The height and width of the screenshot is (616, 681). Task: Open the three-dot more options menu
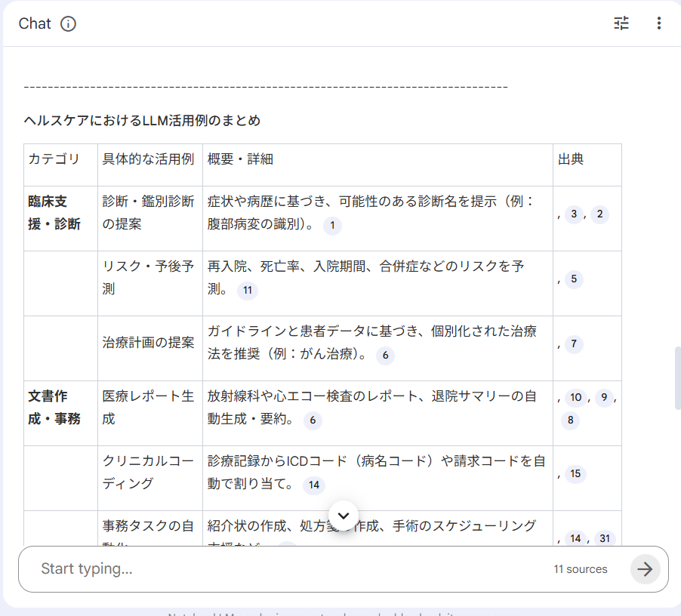(659, 24)
